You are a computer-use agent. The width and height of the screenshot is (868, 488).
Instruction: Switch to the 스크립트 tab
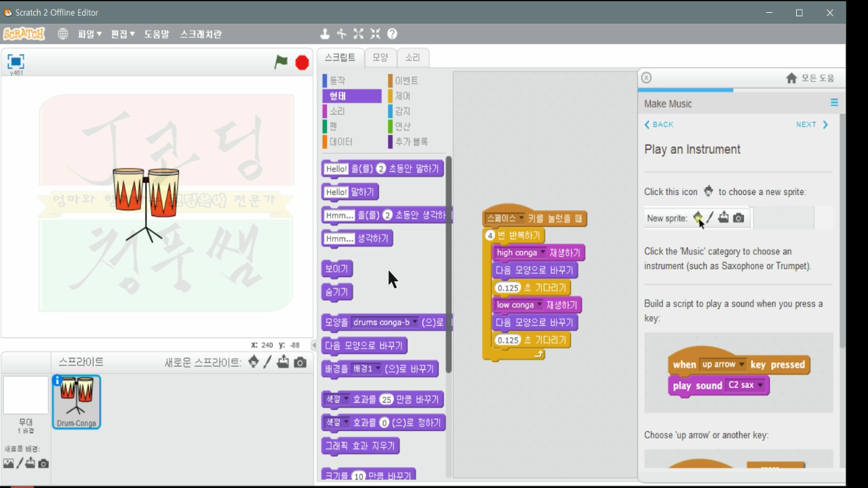[x=340, y=58]
